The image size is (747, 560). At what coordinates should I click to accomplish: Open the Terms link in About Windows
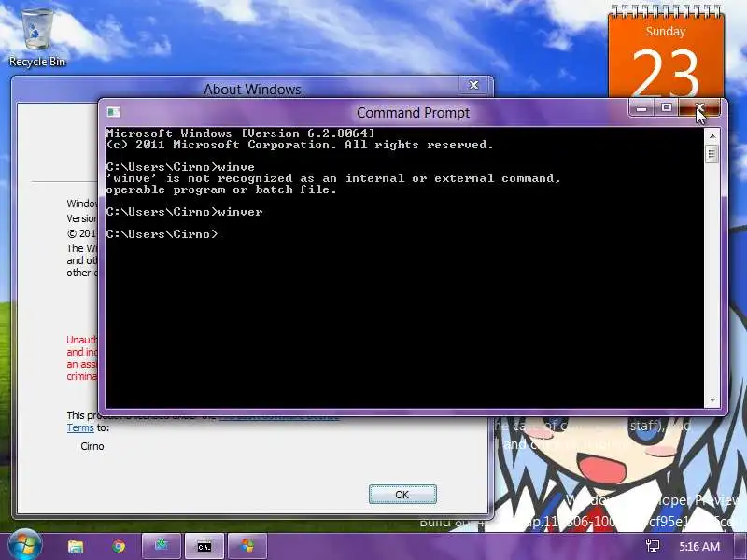click(x=80, y=427)
